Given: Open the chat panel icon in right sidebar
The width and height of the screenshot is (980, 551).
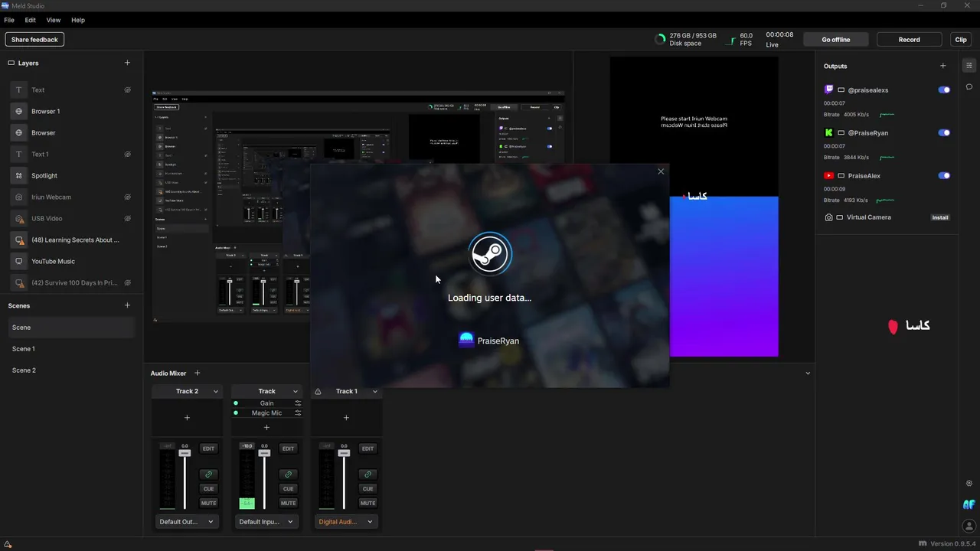Looking at the screenshot, I should coord(969,87).
